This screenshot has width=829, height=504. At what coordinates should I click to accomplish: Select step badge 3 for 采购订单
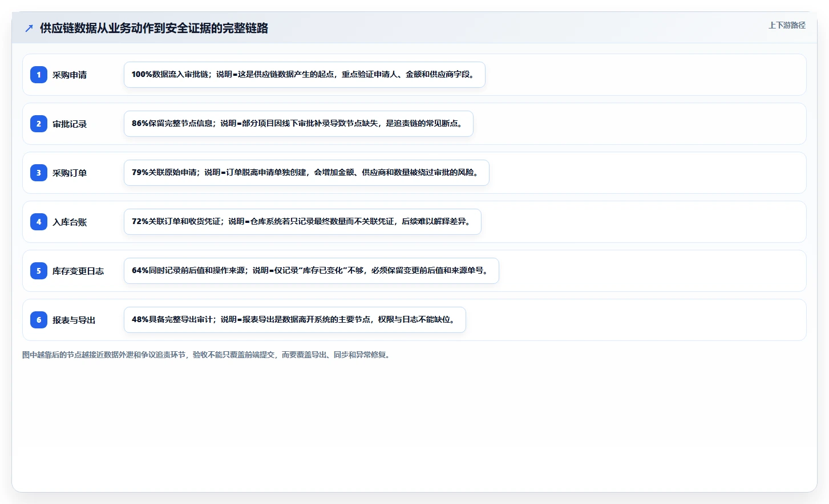tap(39, 173)
